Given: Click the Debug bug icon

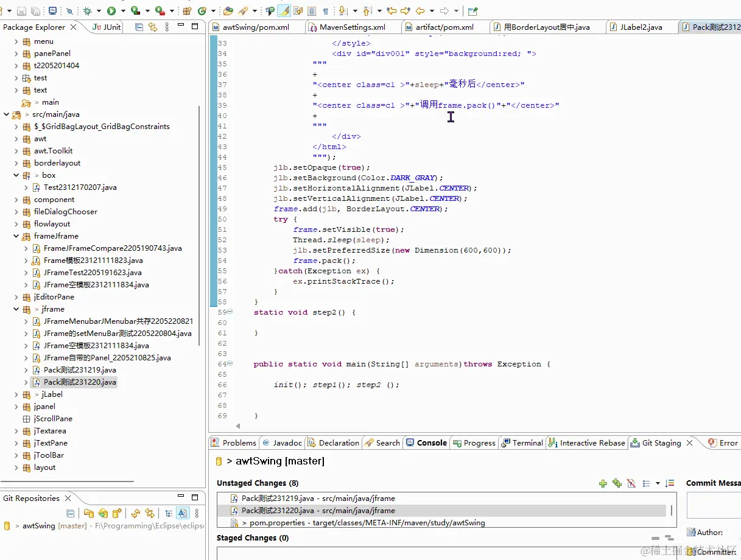Looking at the screenshot, I should pyautogui.click(x=87, y=11).
